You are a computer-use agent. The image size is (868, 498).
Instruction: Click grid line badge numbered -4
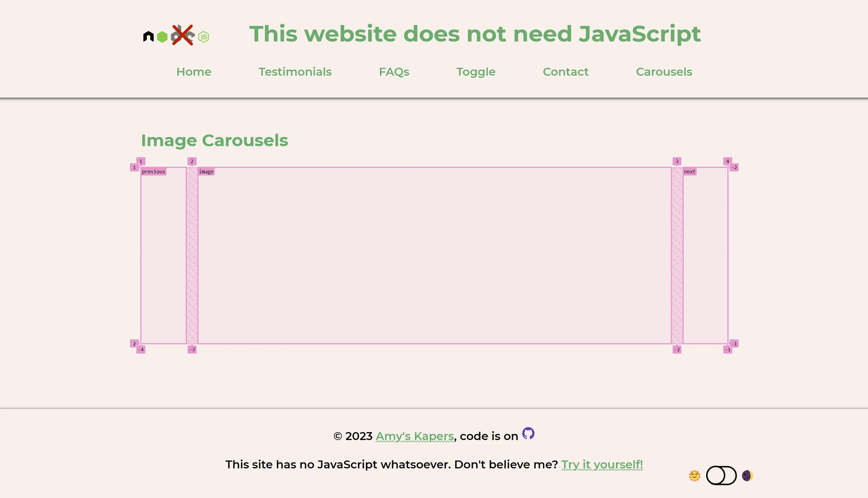(141, 350)
